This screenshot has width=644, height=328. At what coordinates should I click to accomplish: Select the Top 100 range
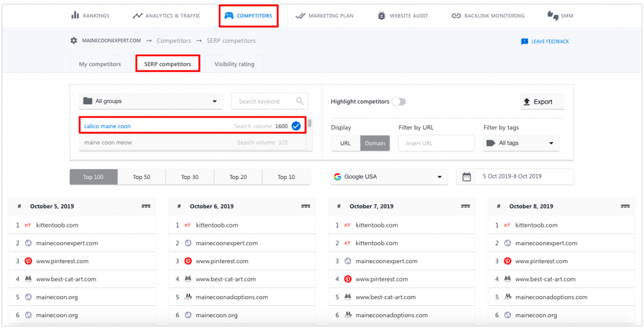click(94, 177)
